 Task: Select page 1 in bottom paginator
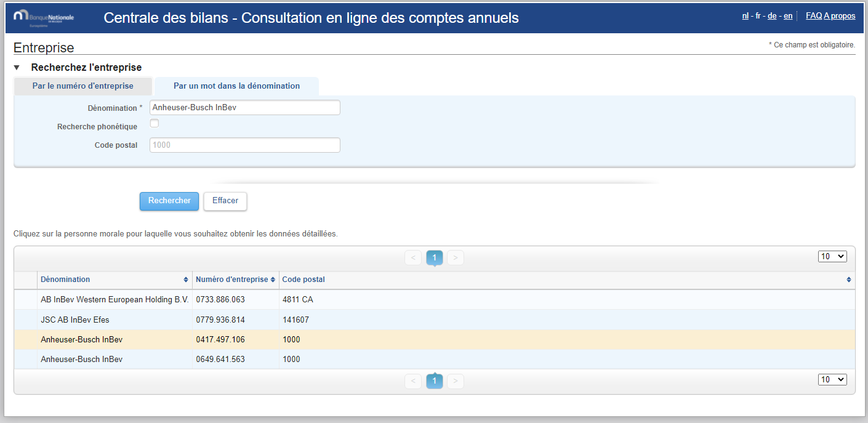pos(435,381)
